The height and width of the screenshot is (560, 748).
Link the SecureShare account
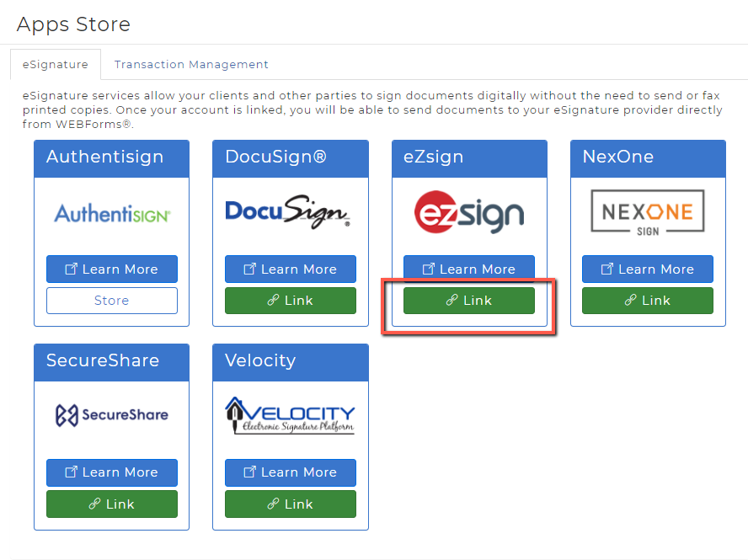click(112, 504)
